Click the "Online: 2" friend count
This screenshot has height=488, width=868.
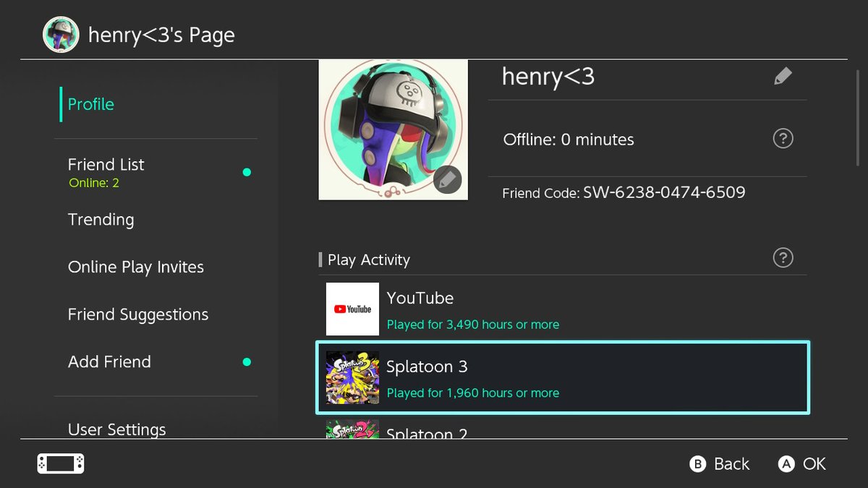tap(94, 183)
